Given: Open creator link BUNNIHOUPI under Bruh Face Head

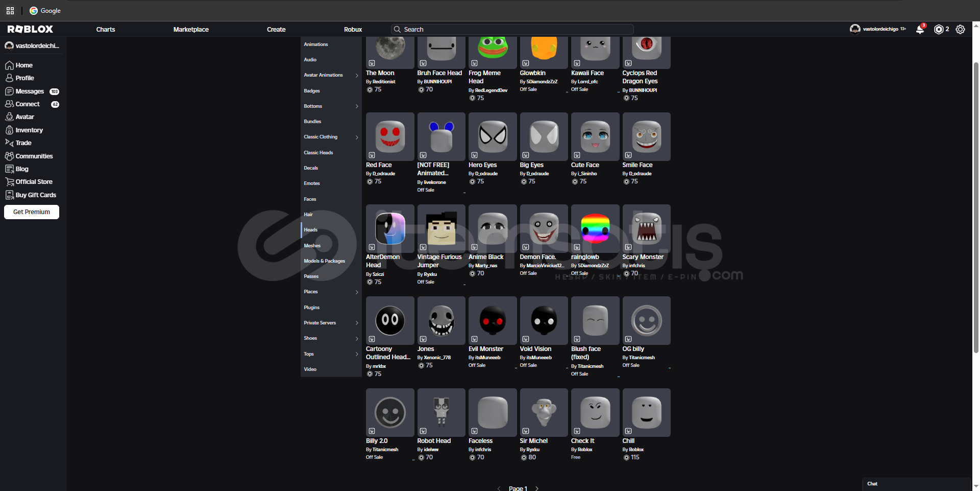Looking at the screenshot, I should pyautogui.click(x=437, y=82).
